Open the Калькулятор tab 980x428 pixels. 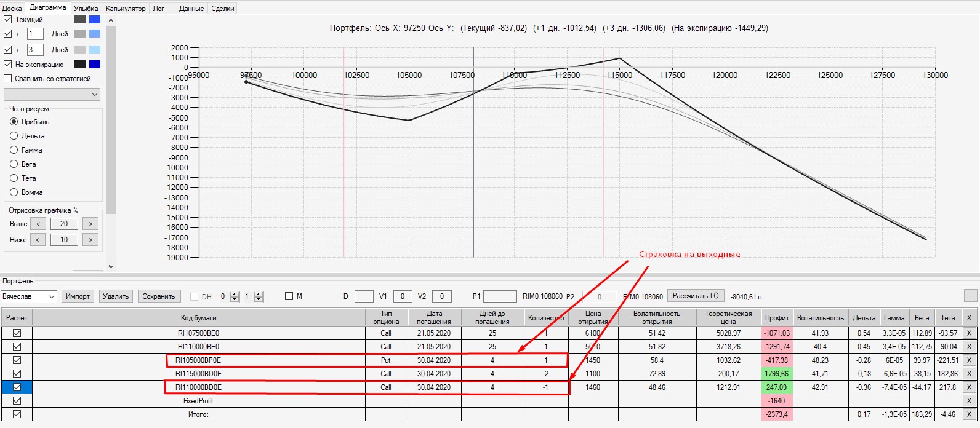pyautogui.click(x=126, y=9)
